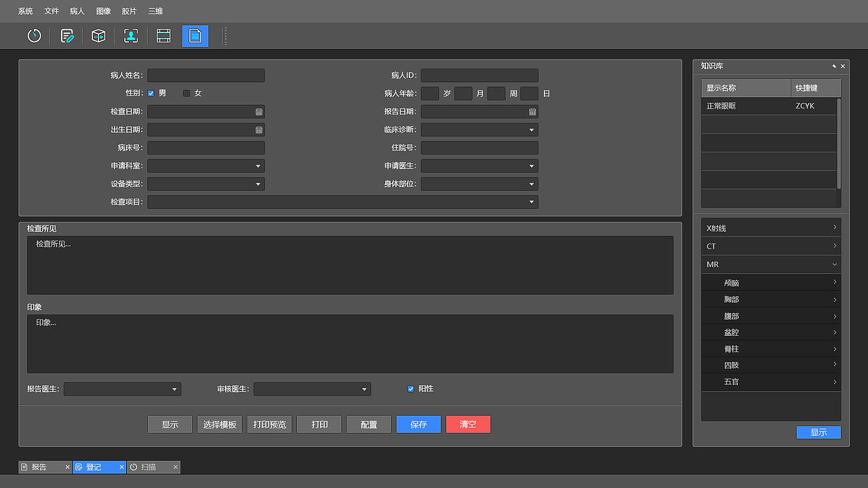Open the 图像 menu
The width and height of the screenshot is (868, 488).
click(x=104, y=11)
